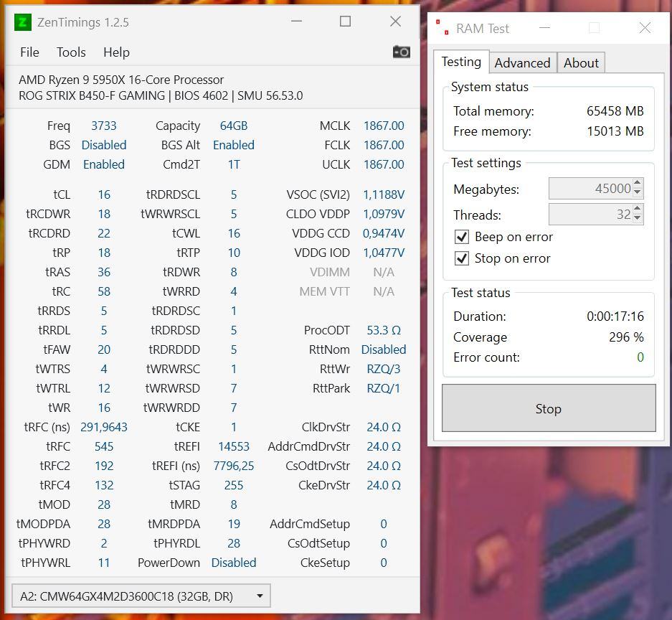Click the Capacity value 64GB

pos(234,126)
